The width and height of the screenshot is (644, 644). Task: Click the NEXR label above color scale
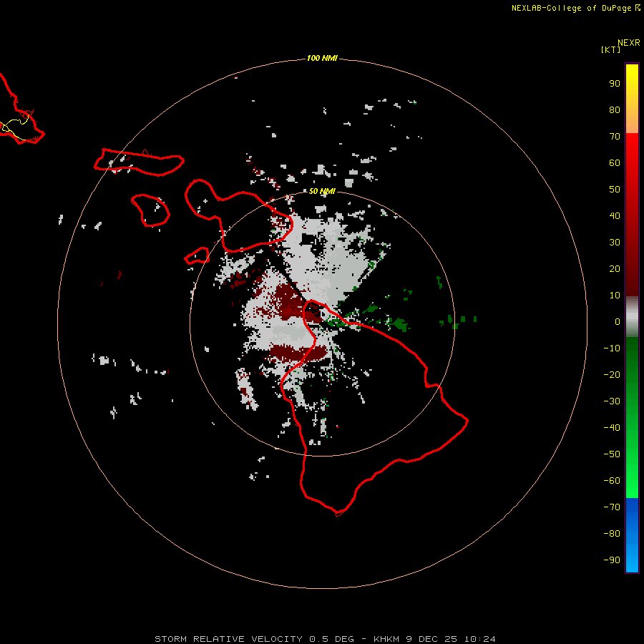tap(629, 43)
